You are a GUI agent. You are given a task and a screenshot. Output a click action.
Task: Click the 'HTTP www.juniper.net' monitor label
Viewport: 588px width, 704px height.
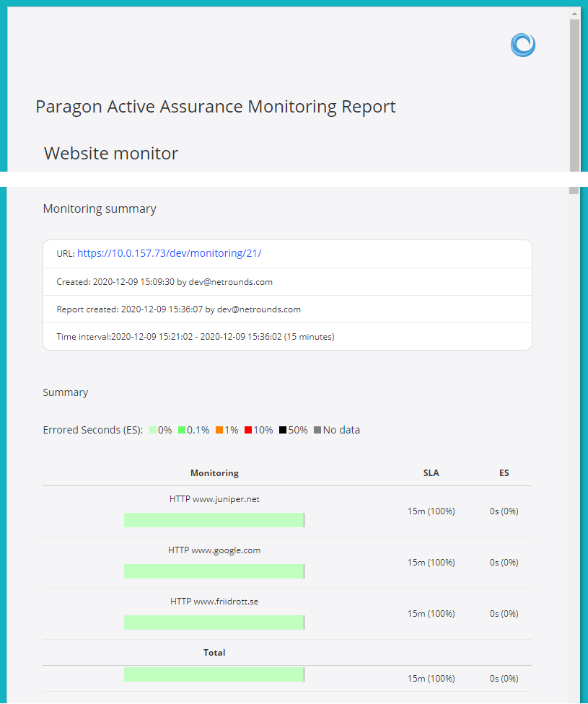(x=214, y=499)
